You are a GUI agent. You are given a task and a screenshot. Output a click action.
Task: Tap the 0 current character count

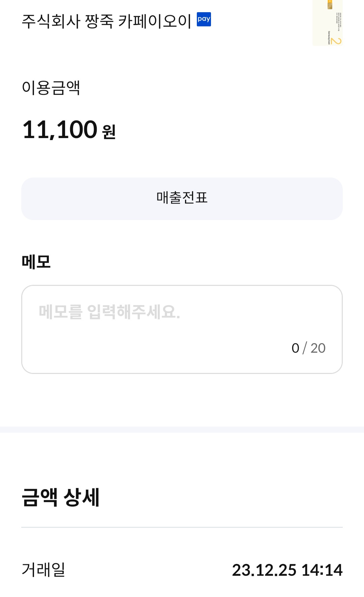point(296,348)
